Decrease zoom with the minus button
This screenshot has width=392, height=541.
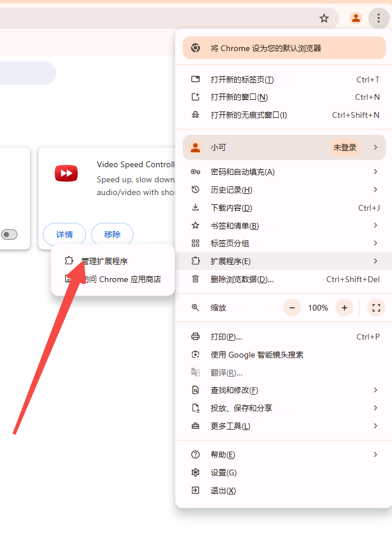[292, 308]
